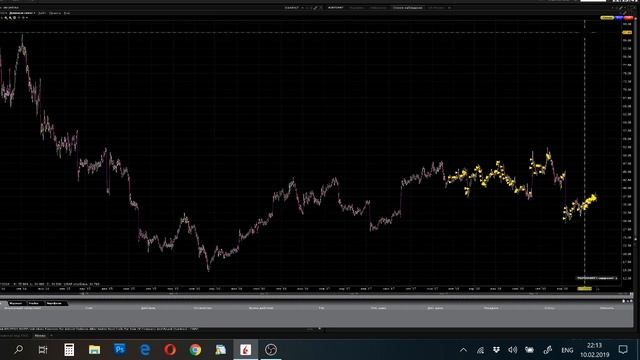
Task: Click the yellow price label on the price axis
Action: [x=627, y=32]
